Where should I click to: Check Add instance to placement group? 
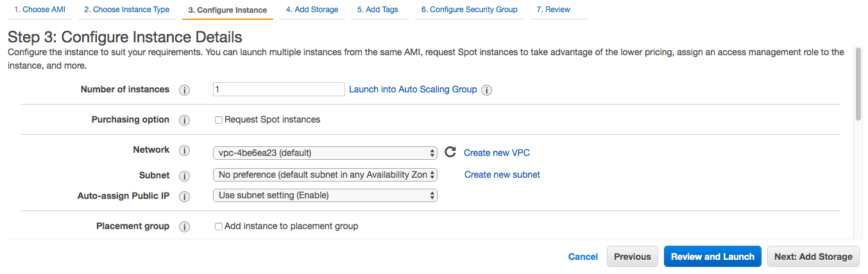point(219,227)
